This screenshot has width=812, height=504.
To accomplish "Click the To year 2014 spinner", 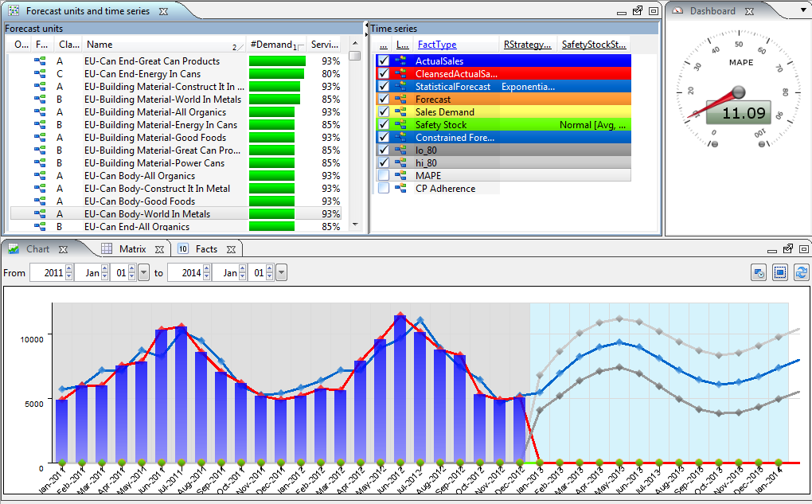I will (207, 272).
